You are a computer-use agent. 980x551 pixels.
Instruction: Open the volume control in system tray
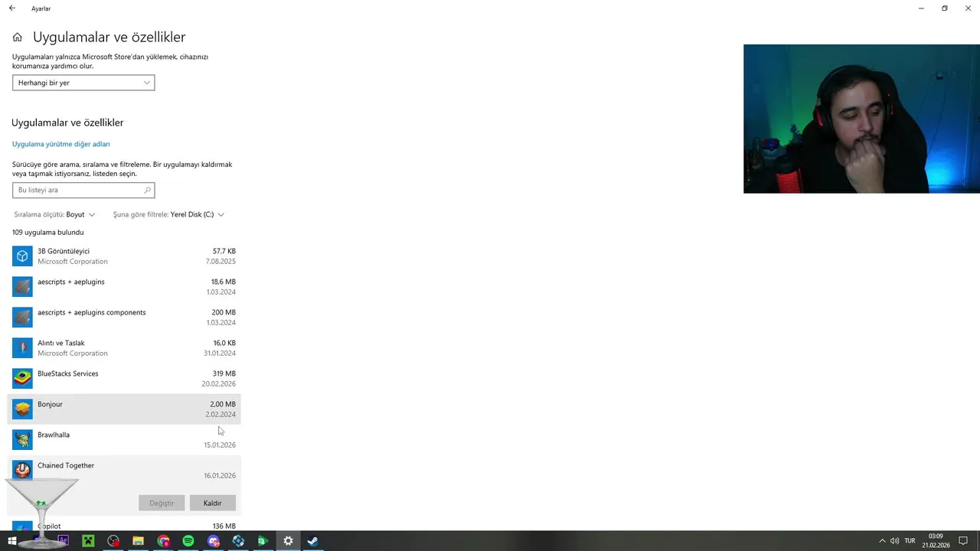tap(894, 541)
